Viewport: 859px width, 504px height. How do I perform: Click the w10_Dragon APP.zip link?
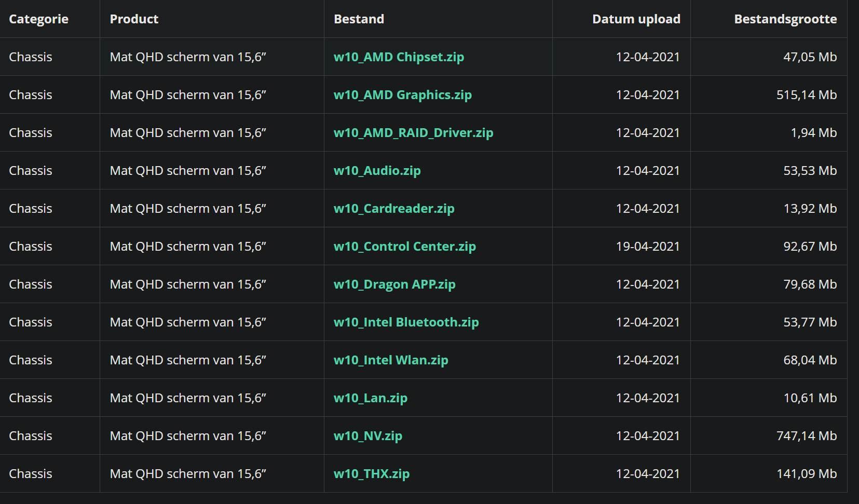[x=394, y=284]
